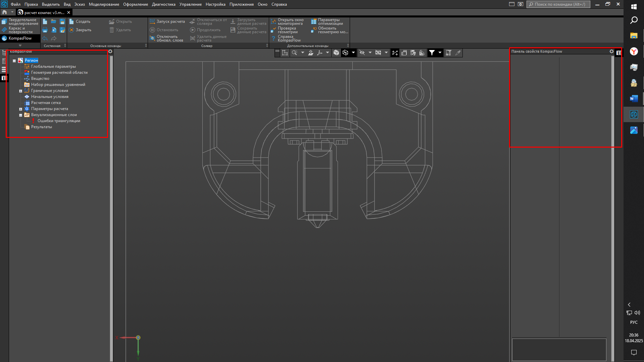Click the Проверка геометрии icon
This screenshot has width=644, height=362.
274,30
